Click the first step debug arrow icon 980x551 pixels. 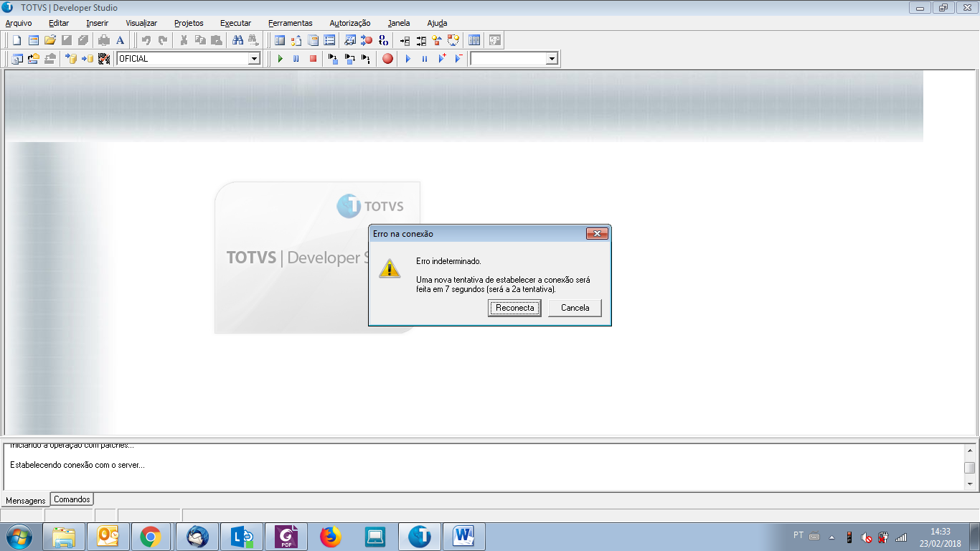333,59
